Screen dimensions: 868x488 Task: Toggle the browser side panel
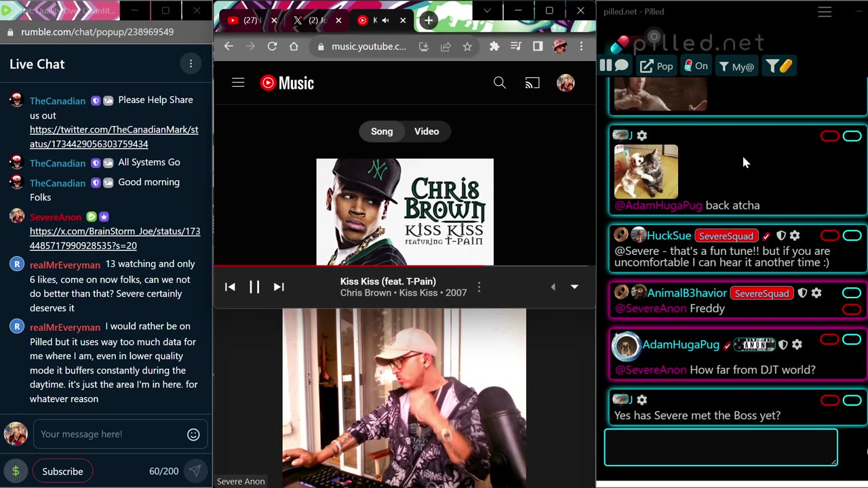point(538,46)
